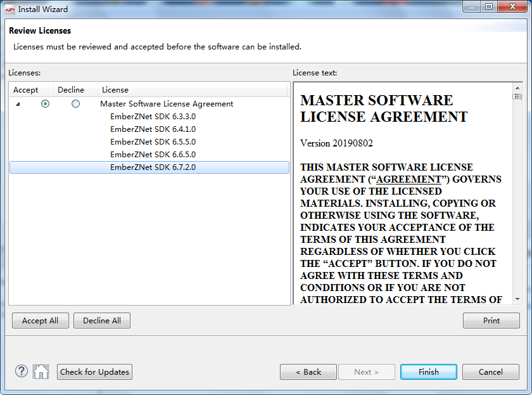The image size is (532, 395).
Task: Open the help question mark icon
Action: (x=22, y=372)
